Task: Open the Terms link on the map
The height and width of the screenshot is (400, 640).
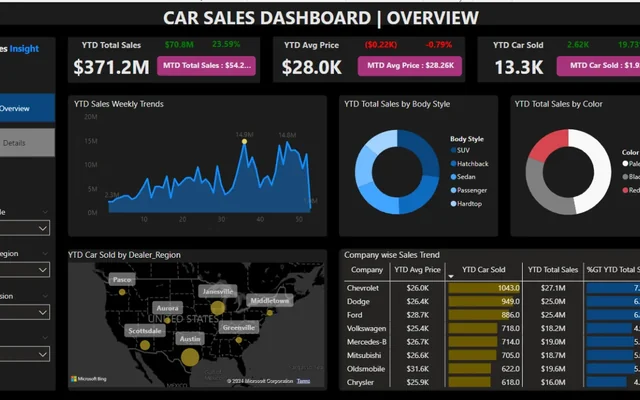Action: (303, 381)
